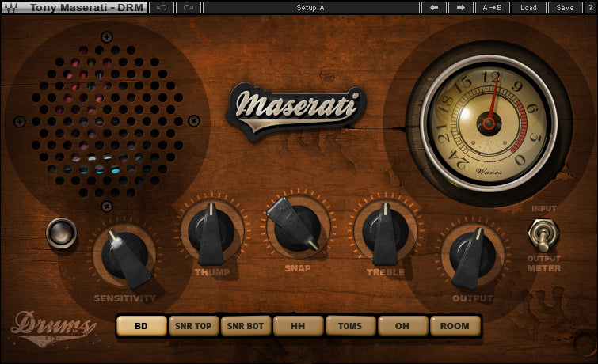Open the Load preset menu

pyautogui.click(x=528, y=8)
